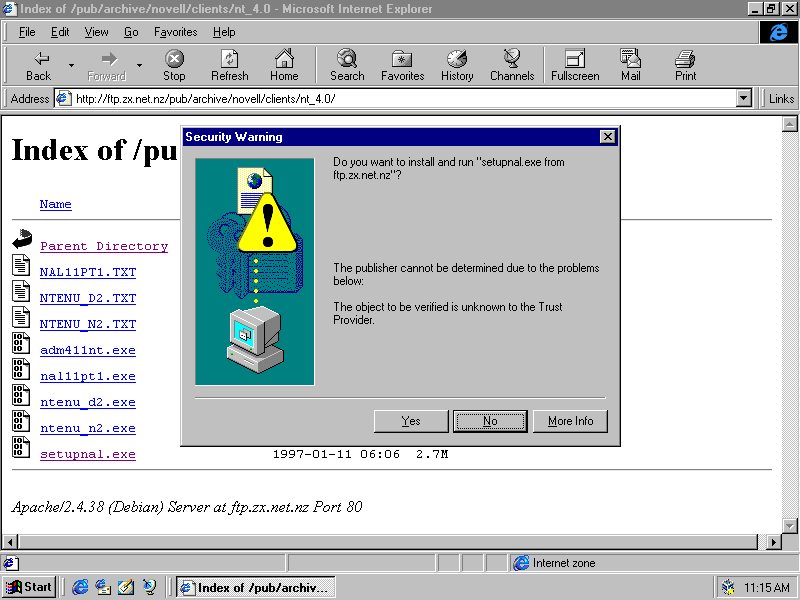Click the text file icon beside NTENU_D2.TXT

tap(21, 291)
